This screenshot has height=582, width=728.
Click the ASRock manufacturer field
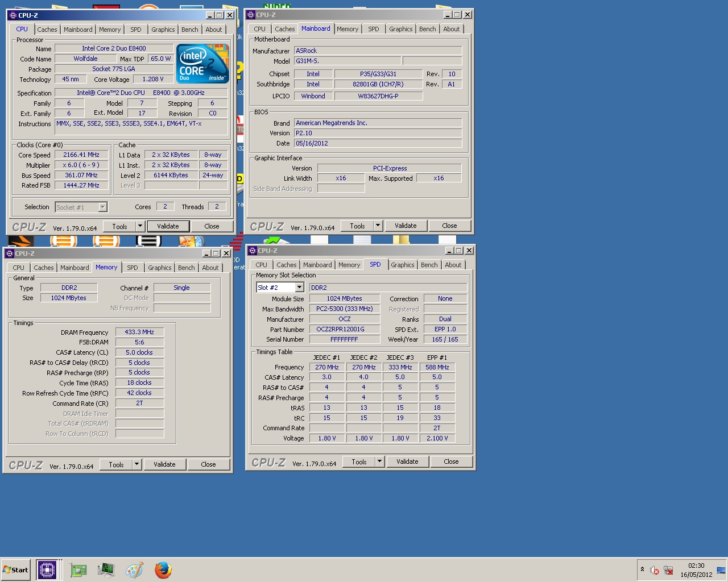coord(378,51)
